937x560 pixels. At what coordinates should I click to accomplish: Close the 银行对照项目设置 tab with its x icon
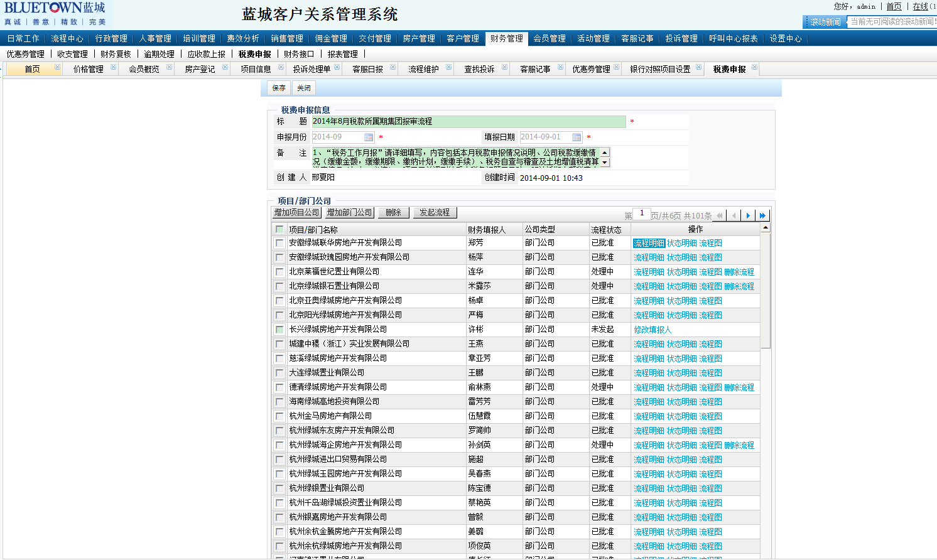coord(698,67)
